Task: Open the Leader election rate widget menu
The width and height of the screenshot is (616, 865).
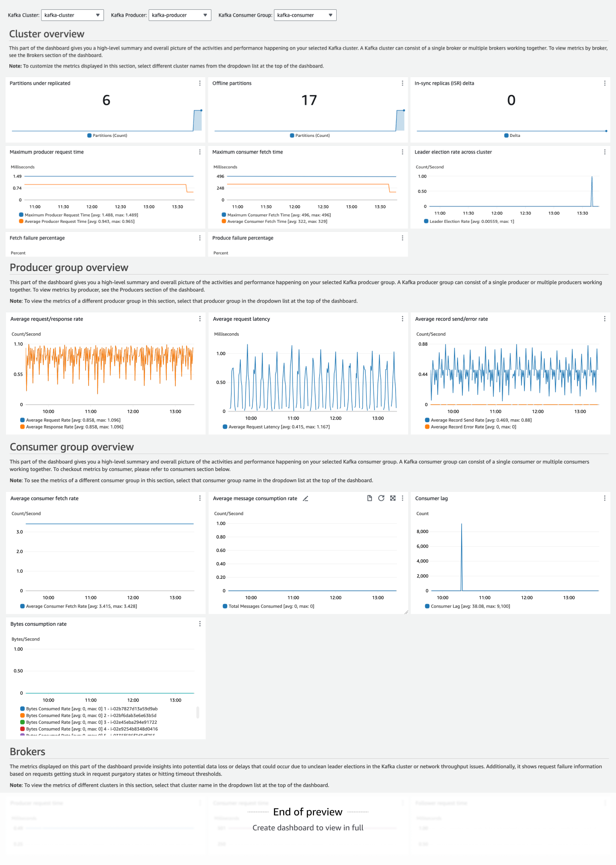Action: coord(604,152)
